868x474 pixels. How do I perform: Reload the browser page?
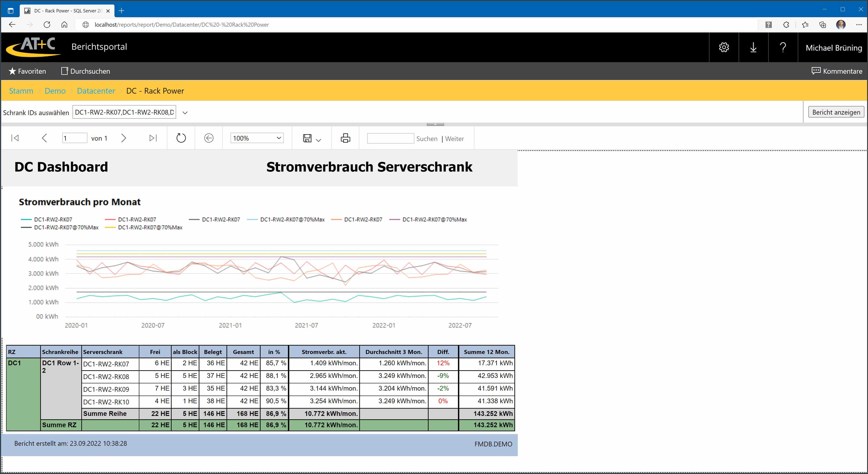click(x=47, y=25)
